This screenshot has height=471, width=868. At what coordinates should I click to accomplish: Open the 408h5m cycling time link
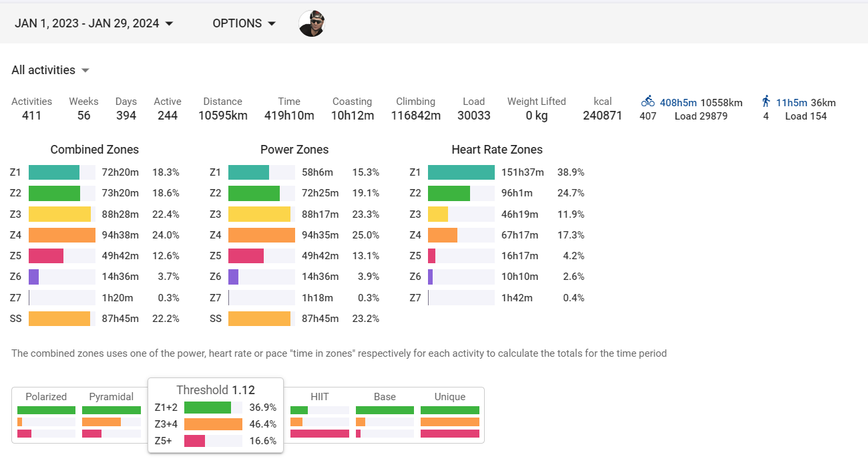(x=678, y=103)
